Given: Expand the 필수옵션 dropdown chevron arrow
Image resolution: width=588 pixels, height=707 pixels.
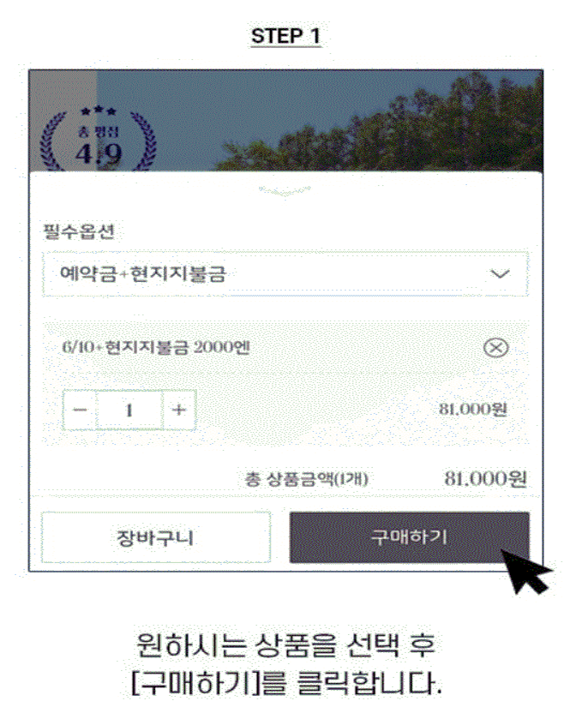Looking at the screenshot, I should (x=500, y=273).
